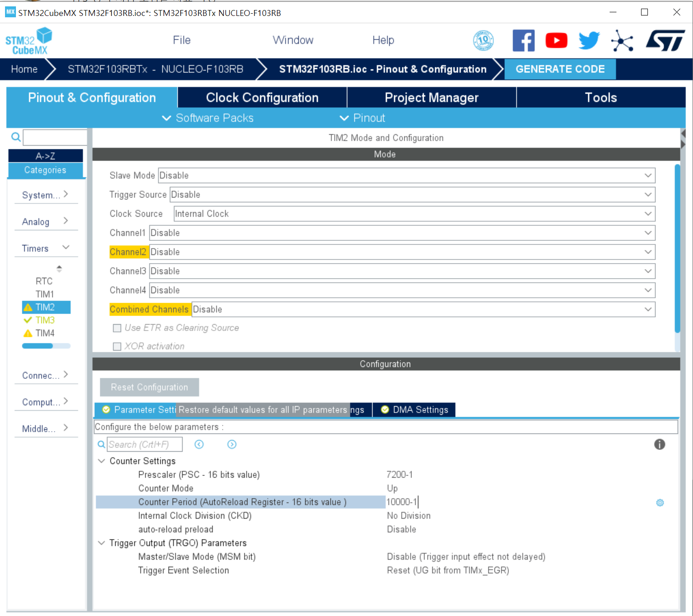
Task: Open the Channel2 dropdown
Action: 402,252
